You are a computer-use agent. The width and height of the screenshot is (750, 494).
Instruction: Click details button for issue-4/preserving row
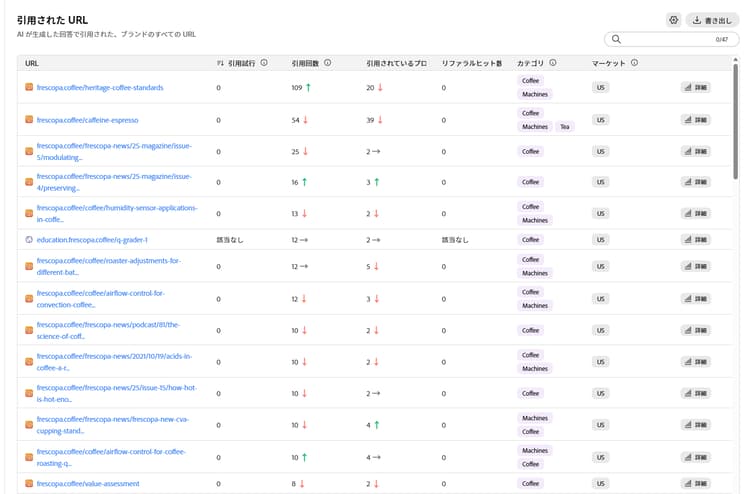(695, 182)
